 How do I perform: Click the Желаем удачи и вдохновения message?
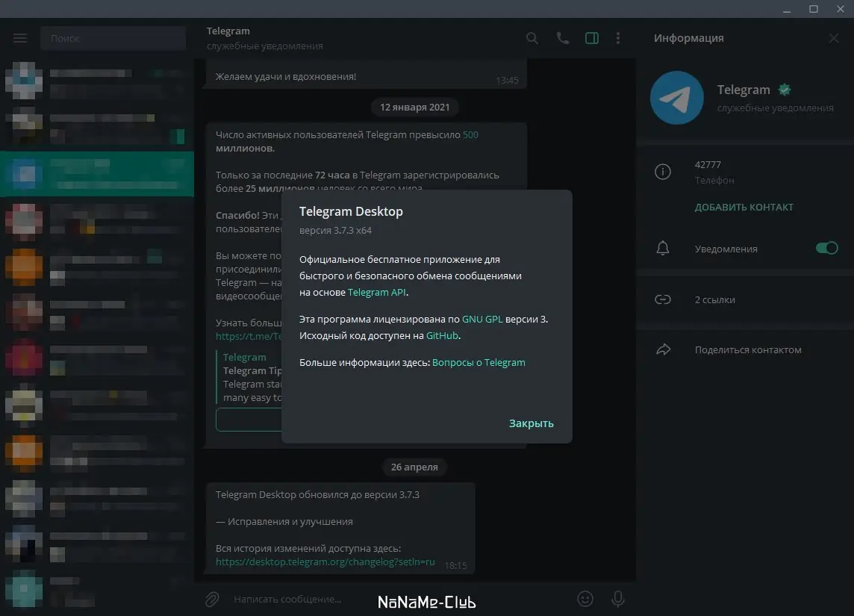(x=286, y=77)
